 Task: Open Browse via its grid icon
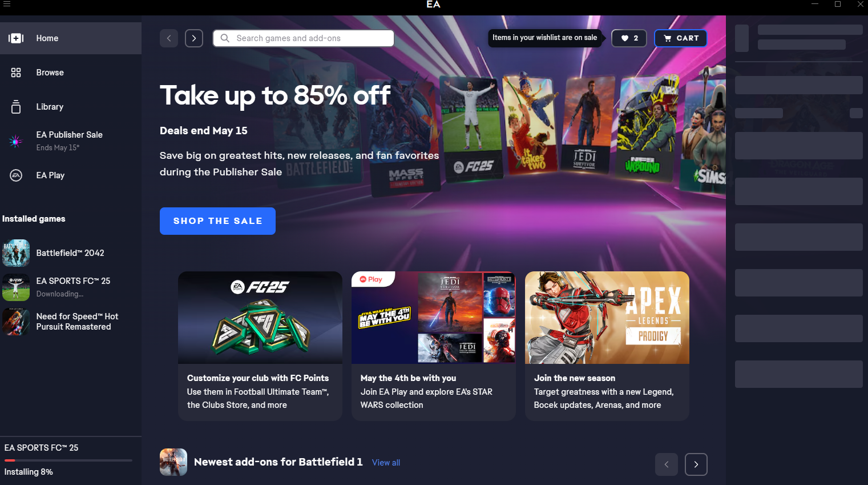coord(16,73)
